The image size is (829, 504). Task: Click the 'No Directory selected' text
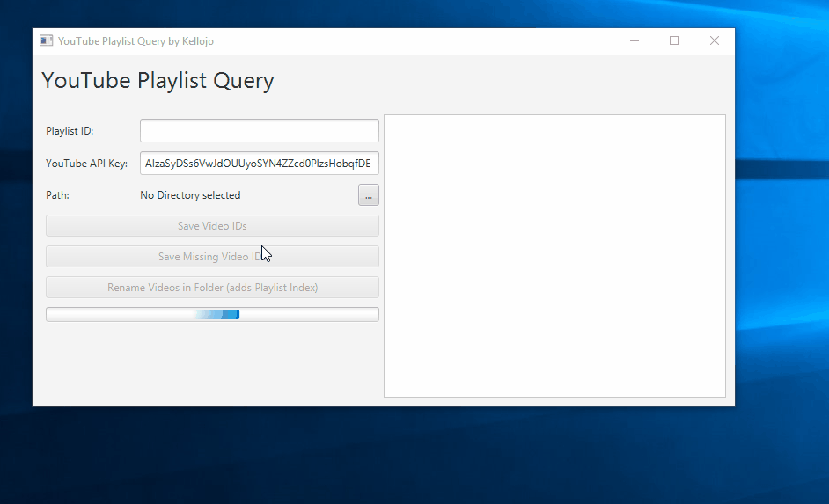click(x=190, y=195)
